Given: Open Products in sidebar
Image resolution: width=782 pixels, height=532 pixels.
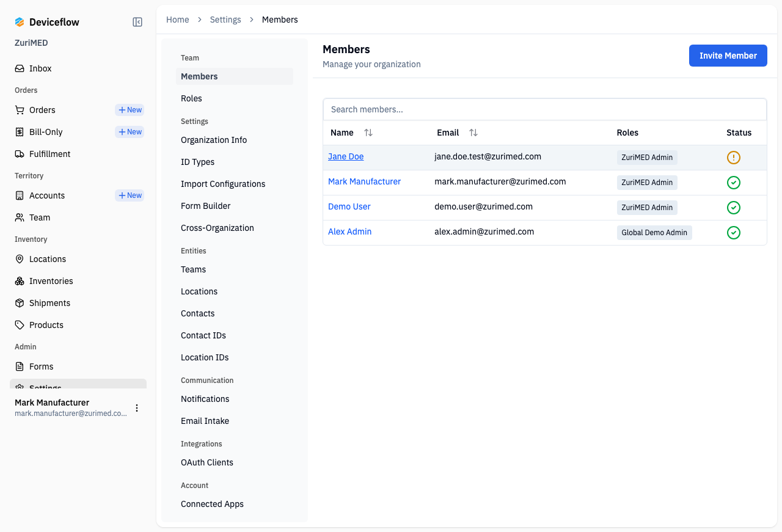Looking at the screenshot, I should click(x=78, y=325).
